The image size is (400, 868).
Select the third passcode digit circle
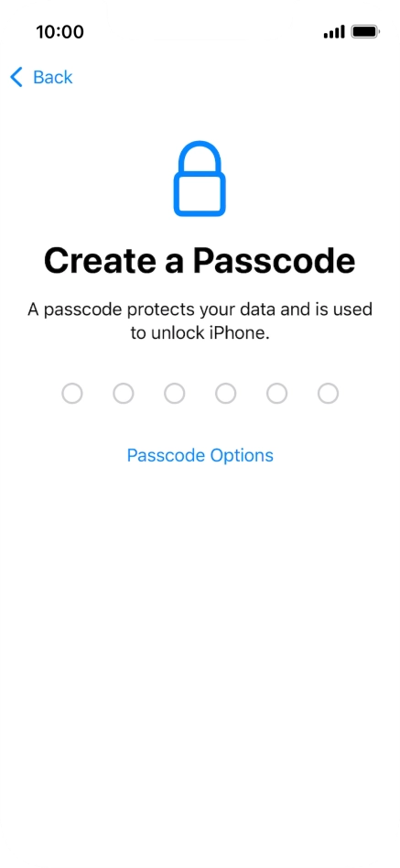(174, 394)
